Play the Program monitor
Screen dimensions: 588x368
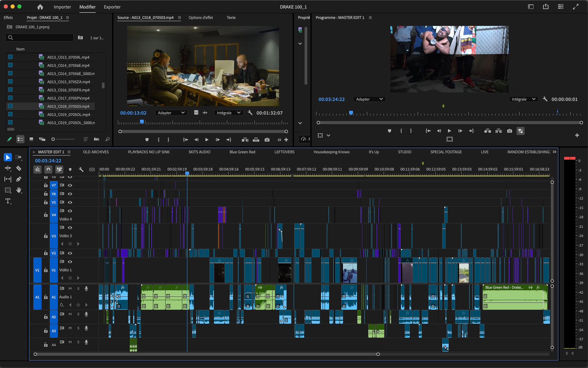449,131
